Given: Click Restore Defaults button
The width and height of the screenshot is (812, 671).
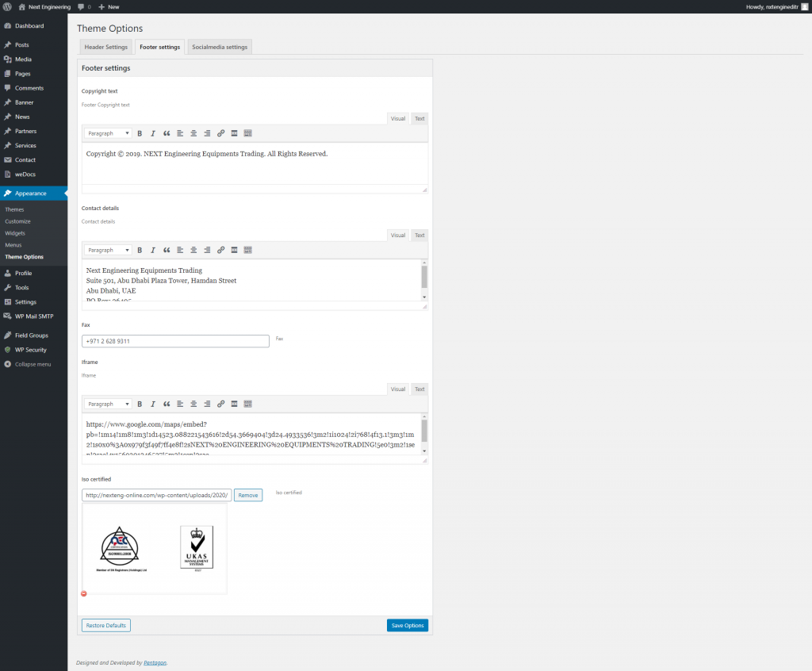Looking at the screenshot, I should tap(105, 625).
